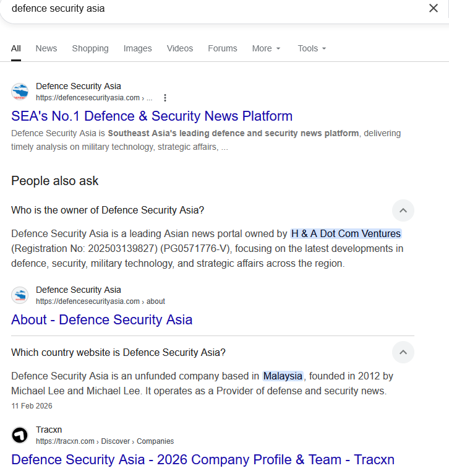Click the first result's defencesecurityasia.com URL

coord(94,98)
